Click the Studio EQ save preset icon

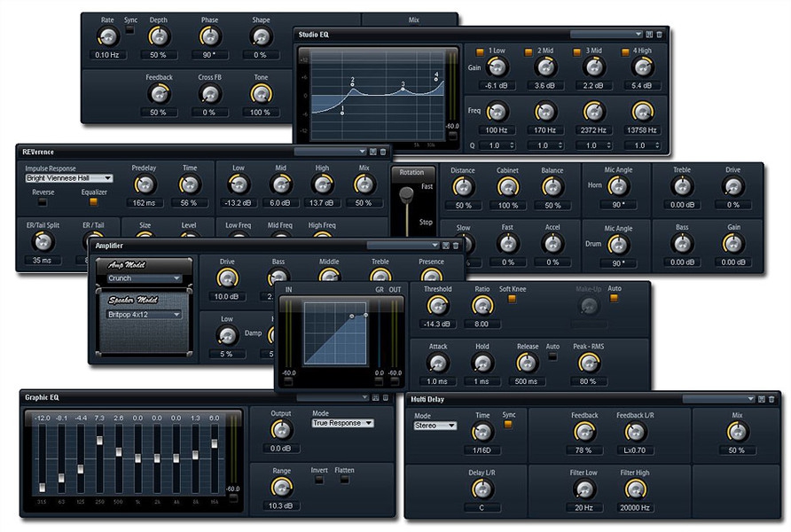[x=649, y=34]
